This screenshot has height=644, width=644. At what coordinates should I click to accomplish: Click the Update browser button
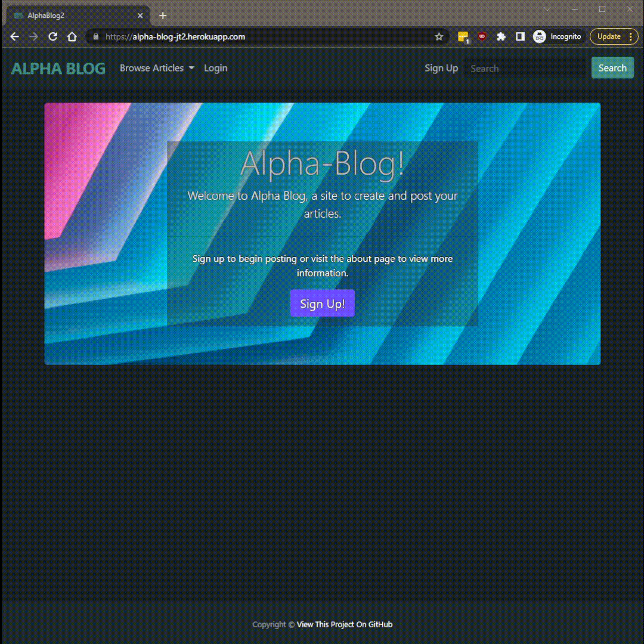pyautogui.click(x=609, y=36)
